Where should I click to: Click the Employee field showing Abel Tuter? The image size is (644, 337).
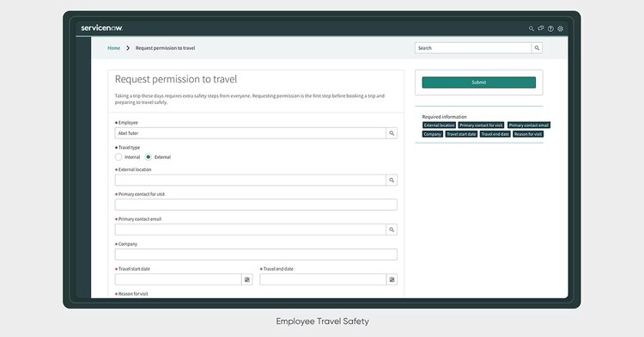250,133
